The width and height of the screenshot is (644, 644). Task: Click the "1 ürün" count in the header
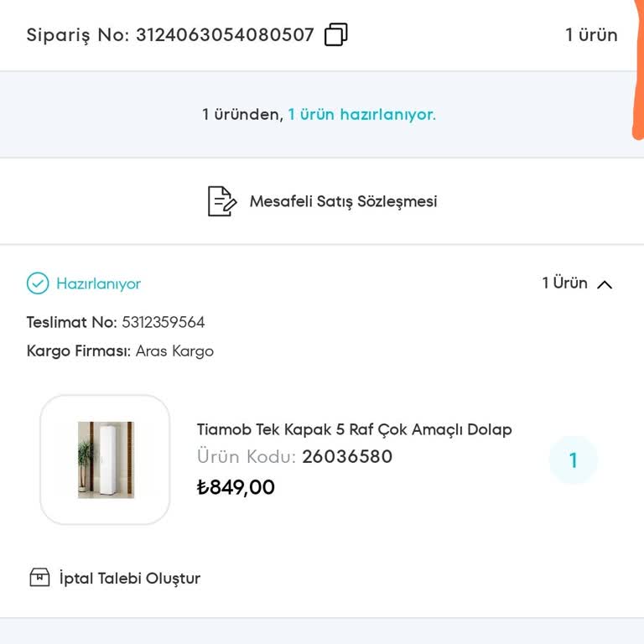coord(591,35)
